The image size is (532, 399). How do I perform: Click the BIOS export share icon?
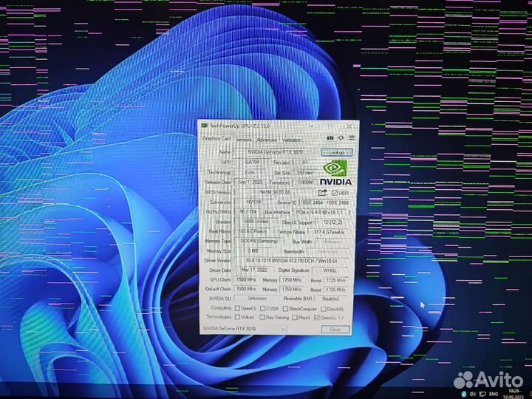[x=322, y=192]
